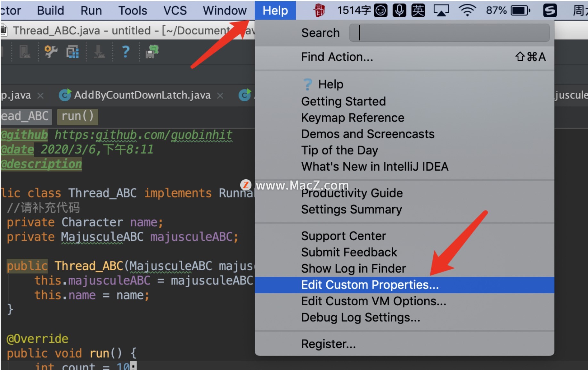Click the download arrow toolbar icon
The width and height of the screenshot is (588, 370).
coord(99,52)
